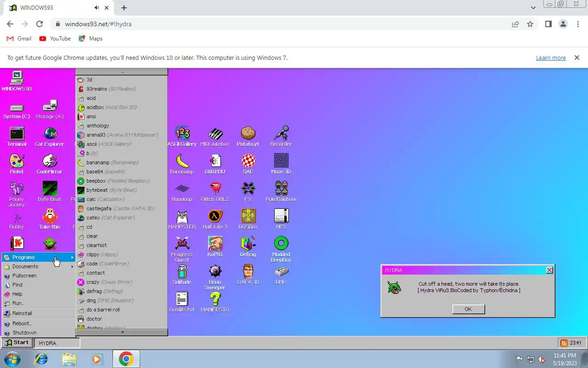
Task: Expand the Documents submenu in Start menu
Action: click(x=39, y=266)
